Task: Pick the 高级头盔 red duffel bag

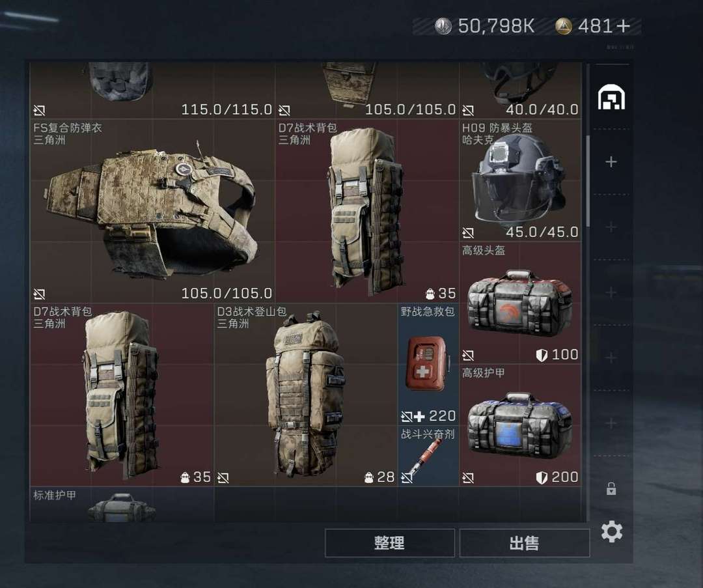Action: [520, 303]
